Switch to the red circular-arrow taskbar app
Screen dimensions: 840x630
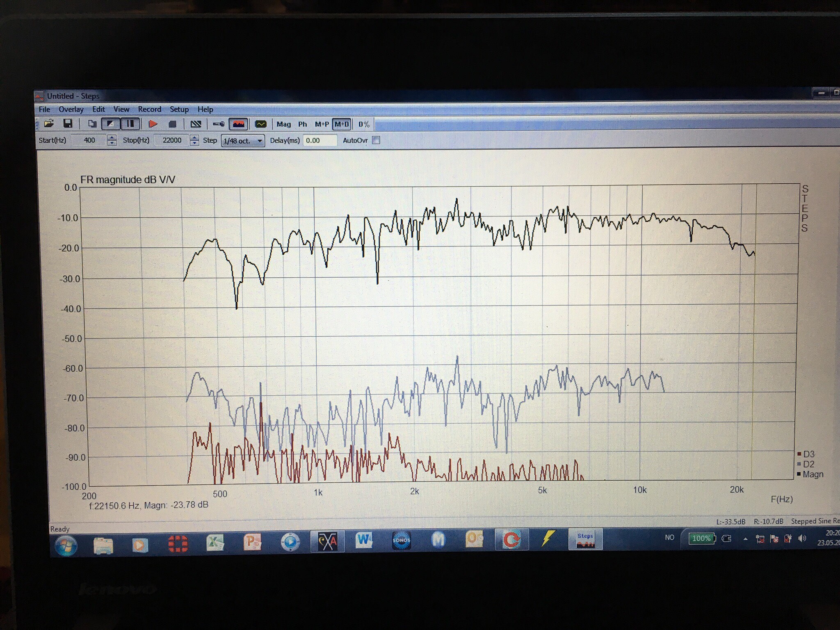click(511, 539)
